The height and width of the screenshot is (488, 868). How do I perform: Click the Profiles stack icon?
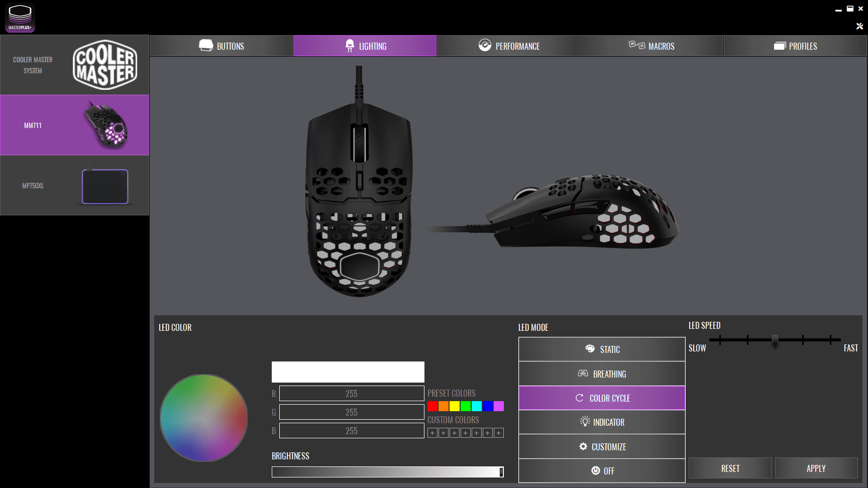(780, 46)
